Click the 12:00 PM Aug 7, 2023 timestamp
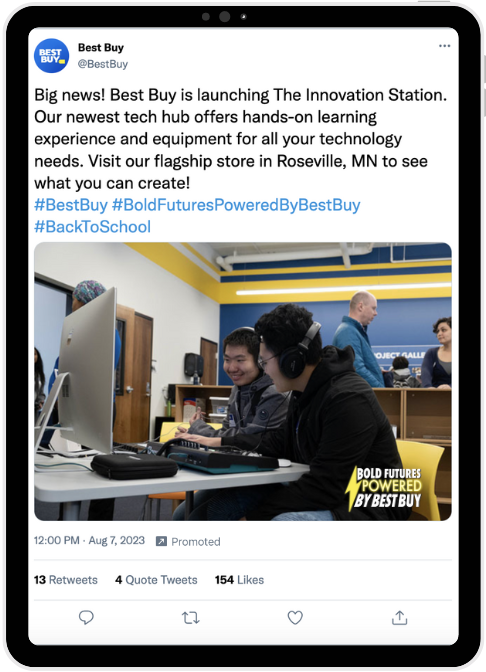The height and width of the screenshot is (672, 486). pos(89,540)
